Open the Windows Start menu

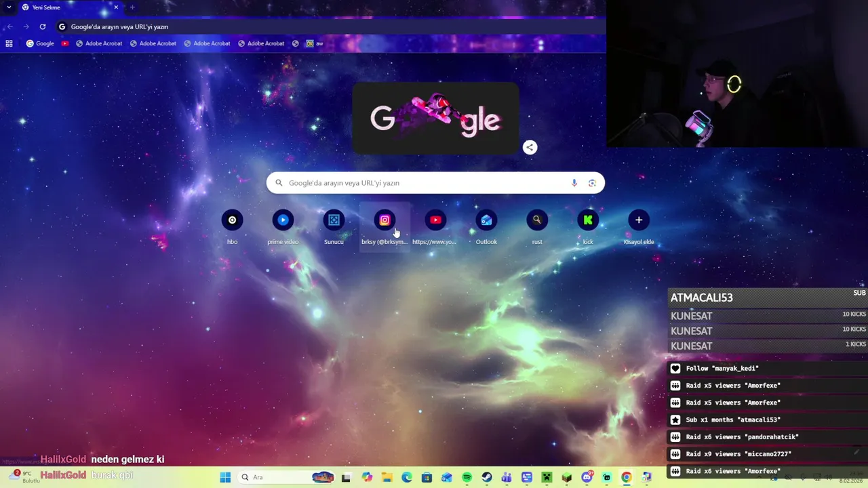[x=225, y=477]
